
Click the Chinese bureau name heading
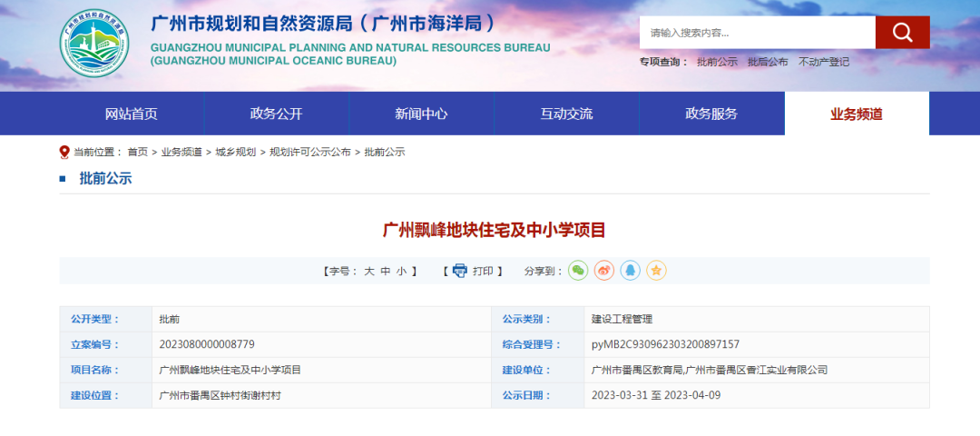click(324, 24)
